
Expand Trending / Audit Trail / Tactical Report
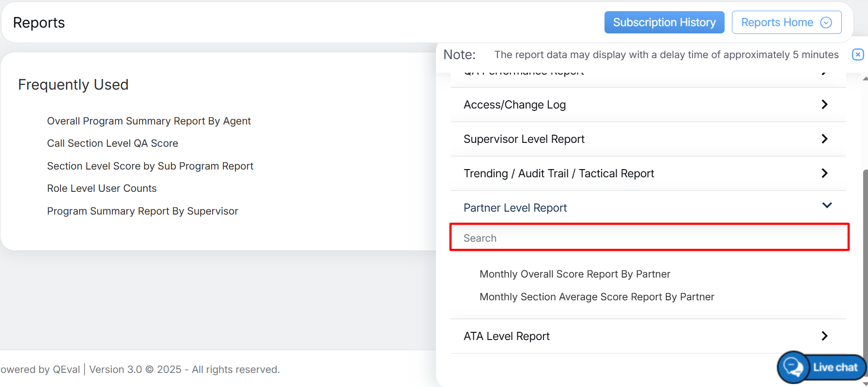pyautogui.click(x=647, y=173)
